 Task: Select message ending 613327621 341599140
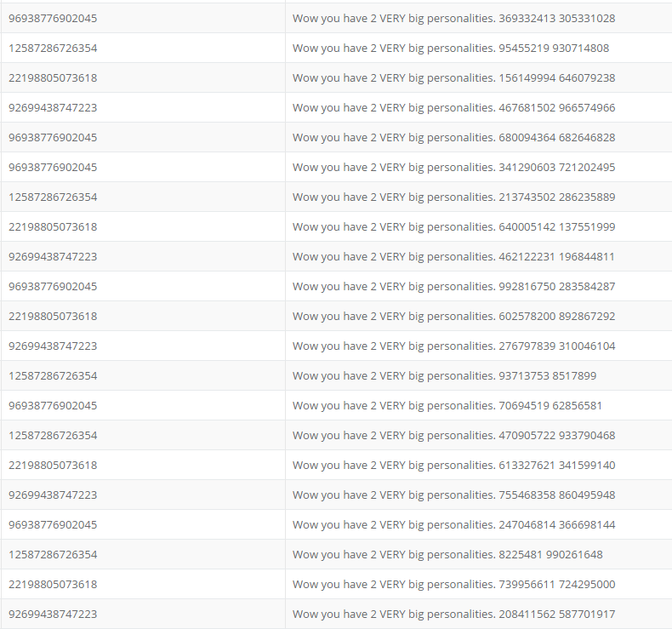(x=454, y=466)
